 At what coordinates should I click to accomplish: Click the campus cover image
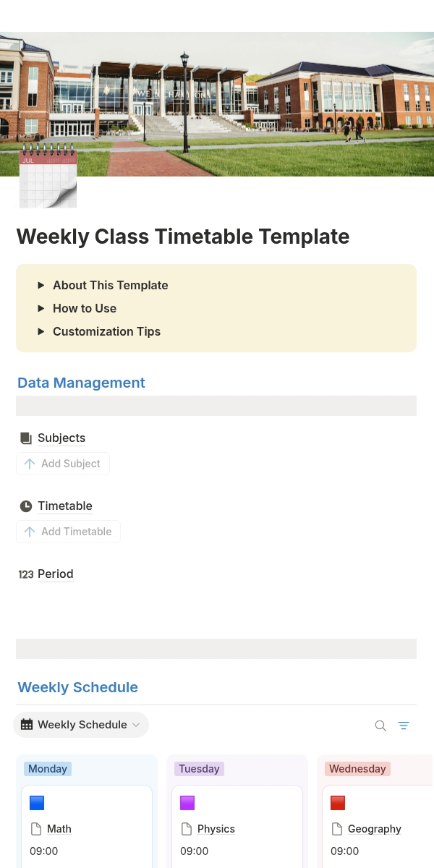point(217,104)
